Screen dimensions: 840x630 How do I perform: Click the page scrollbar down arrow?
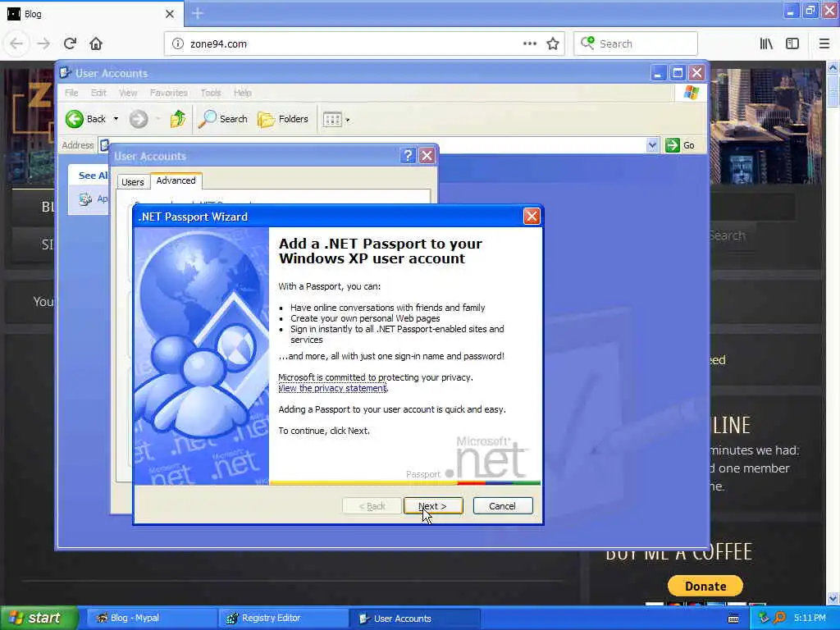(x=833, y=598)
